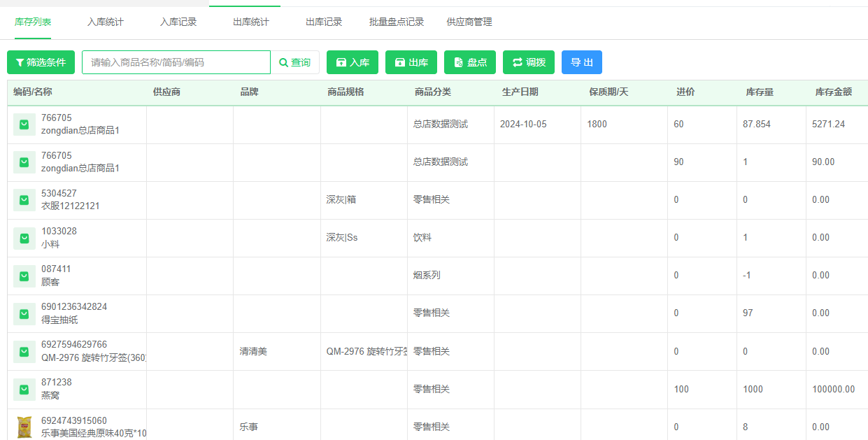868x440 pixels.
Task: Open the 供应商管理 tab
Action: coord(469,22)
